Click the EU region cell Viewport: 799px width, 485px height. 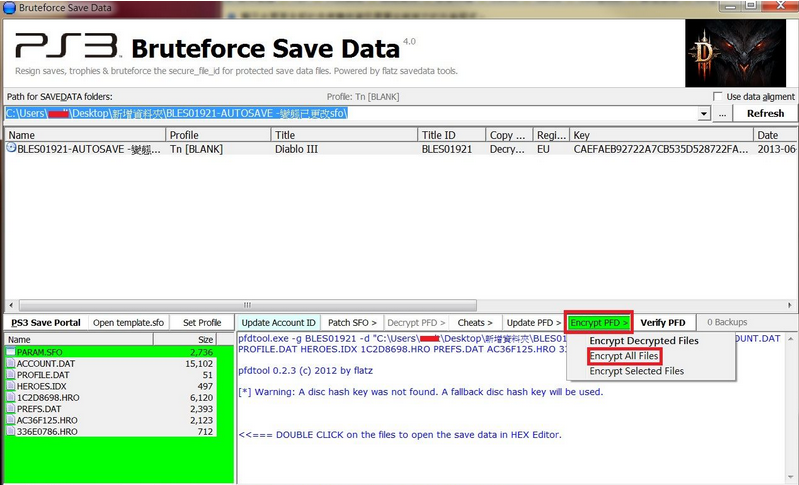click(x=543, y=149)
